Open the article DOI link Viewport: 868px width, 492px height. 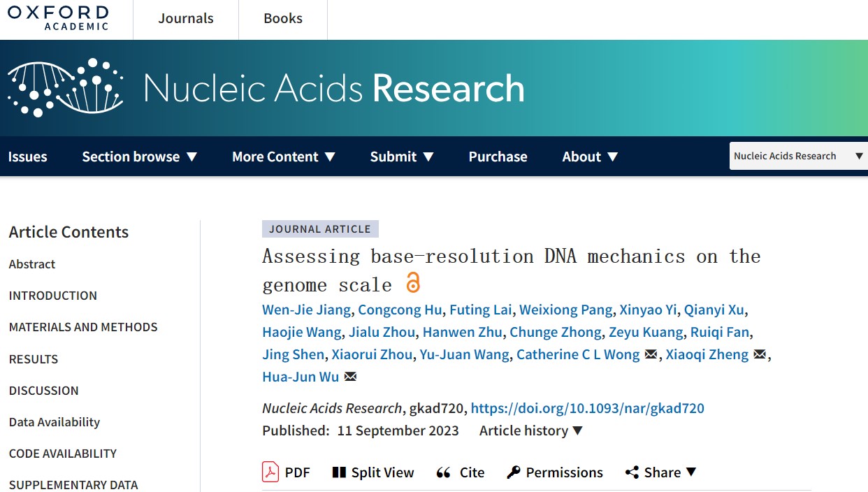pos(587,408)
